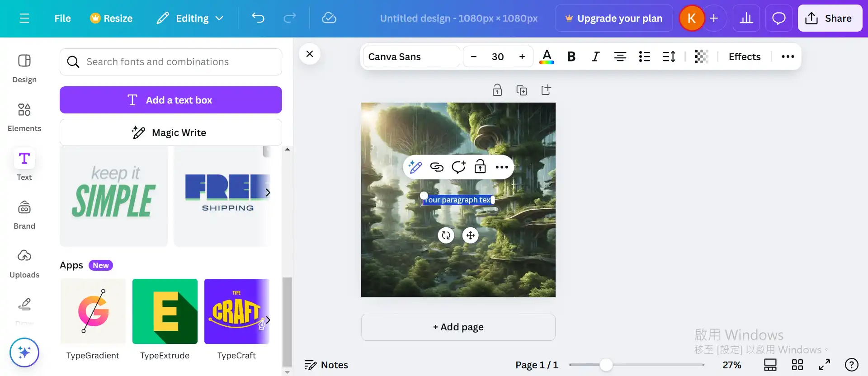Lock the page using the lock icon above canvas
868x376 pixels.
[x=497, y=90]
